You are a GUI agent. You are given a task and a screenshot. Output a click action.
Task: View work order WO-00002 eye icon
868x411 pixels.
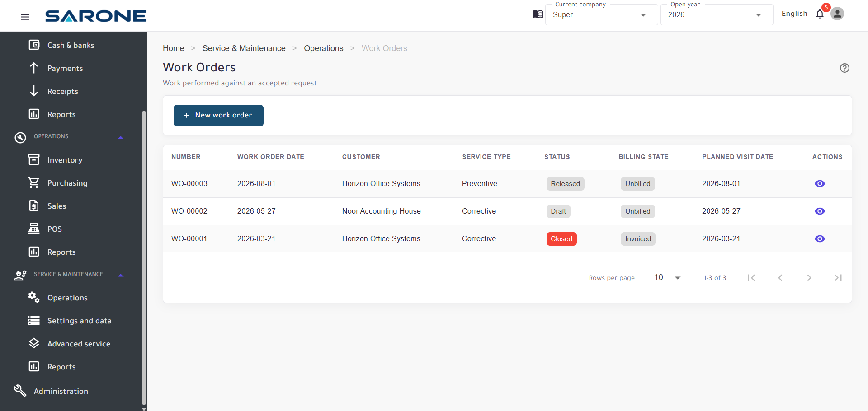[820, 211]
